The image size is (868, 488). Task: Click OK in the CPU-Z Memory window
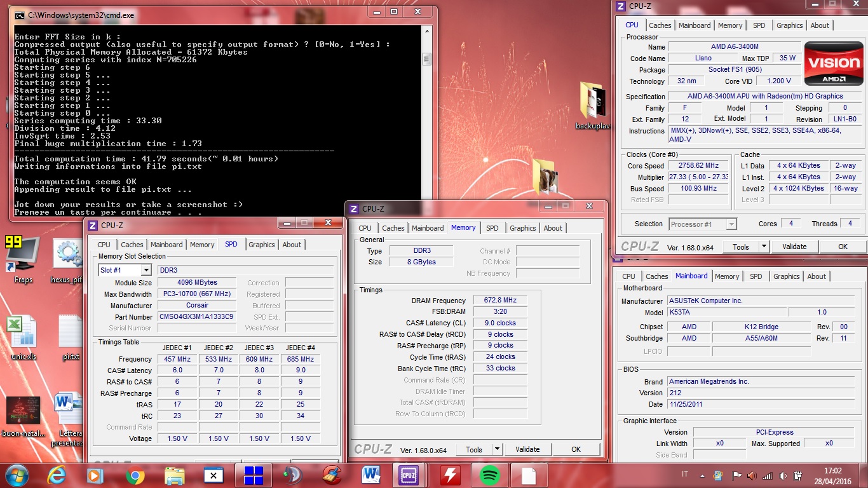576,449
